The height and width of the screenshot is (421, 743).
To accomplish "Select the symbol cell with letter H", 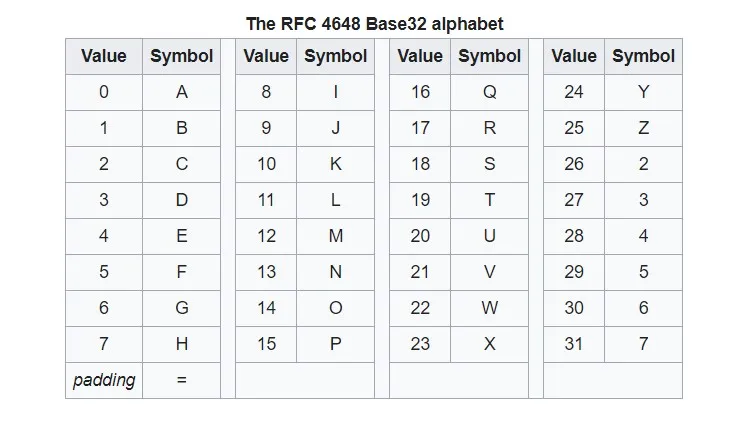I will pos(181,344).
